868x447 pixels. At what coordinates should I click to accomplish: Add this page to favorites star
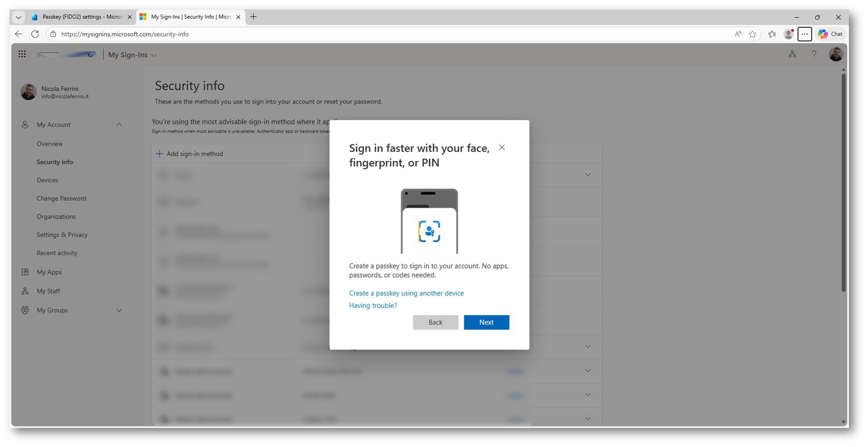click(753, 34)
